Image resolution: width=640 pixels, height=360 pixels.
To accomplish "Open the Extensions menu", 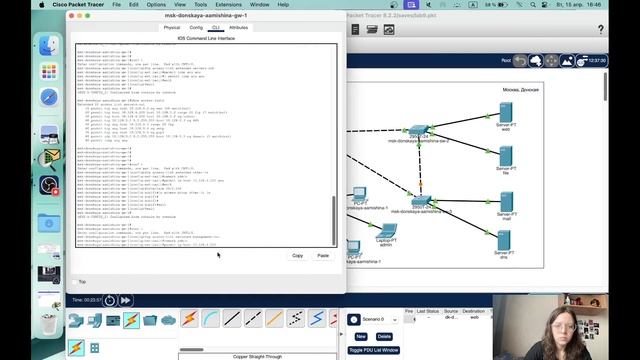I will click(x=229, y=4).
